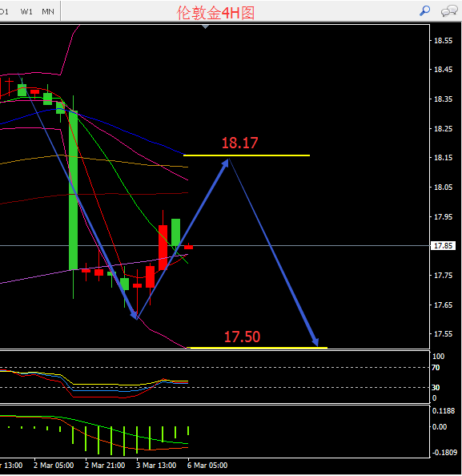Click the 17.85 current price tag
The height and width of the screenshot is (476, 462).
[x=444, y=245]
